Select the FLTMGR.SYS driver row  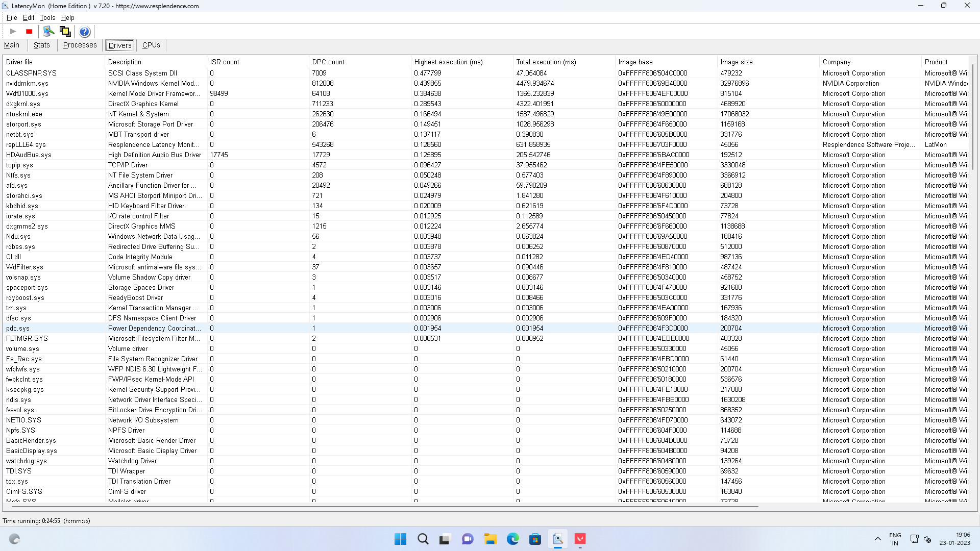pyautogui.click(x=486, y=338)
